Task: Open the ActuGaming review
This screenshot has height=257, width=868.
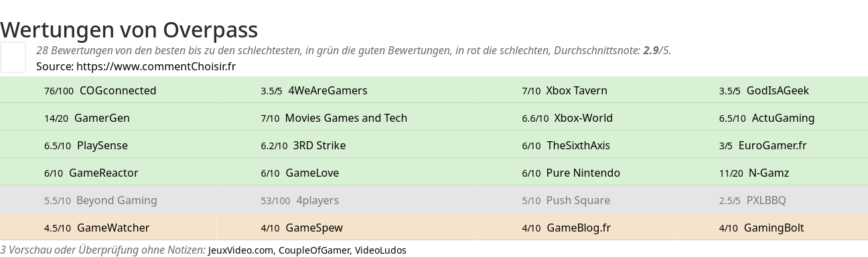Action: [783, 118]
